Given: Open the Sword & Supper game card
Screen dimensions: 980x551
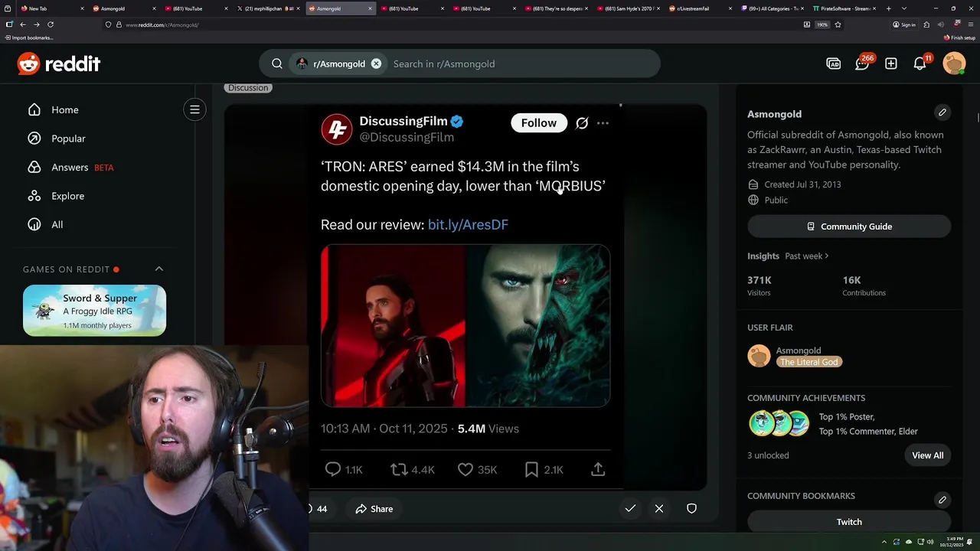Looking at the screenshot, I should [94, 310].
